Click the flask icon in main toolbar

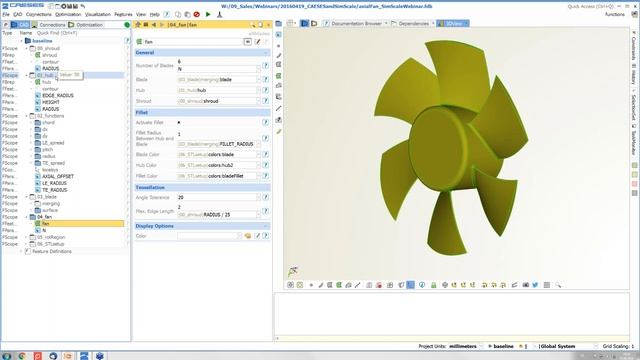point(220,14)
